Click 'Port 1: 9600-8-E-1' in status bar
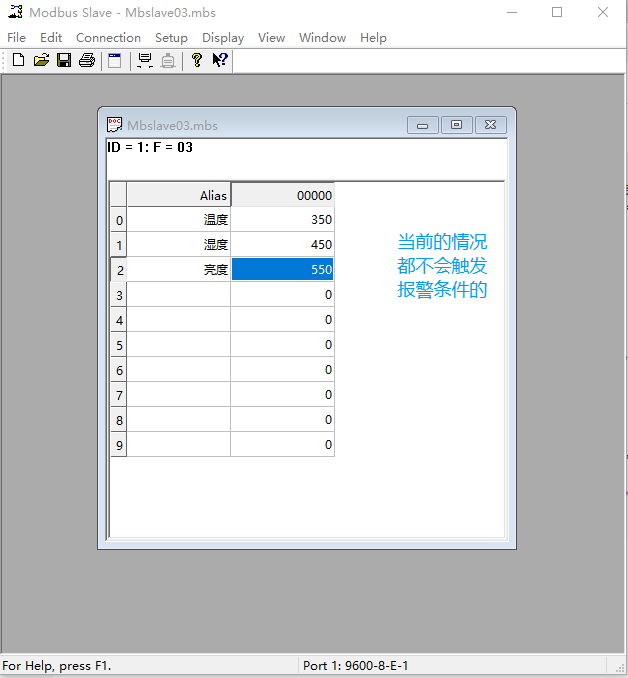Image resolution: width=628 pixels, height=678 pixels. [356, 665]
